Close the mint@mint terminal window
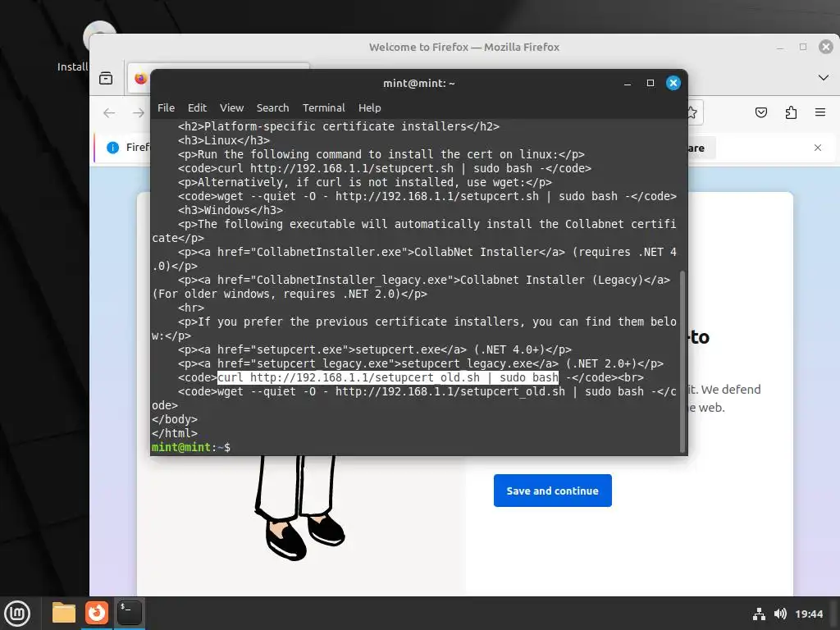Viewport: 840px width, 630px height. (673, 83)
